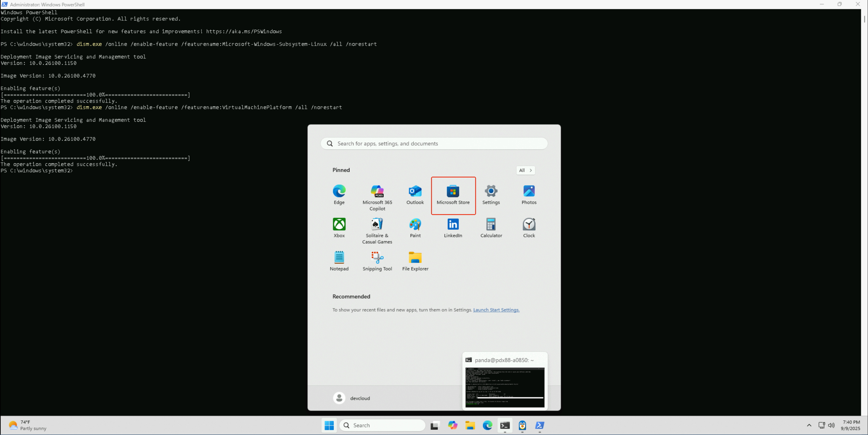The width and height of the screenshot is (868, 435).
Task: Open Microsoft Store from pinned apps
Action: [x=453, y=195]
